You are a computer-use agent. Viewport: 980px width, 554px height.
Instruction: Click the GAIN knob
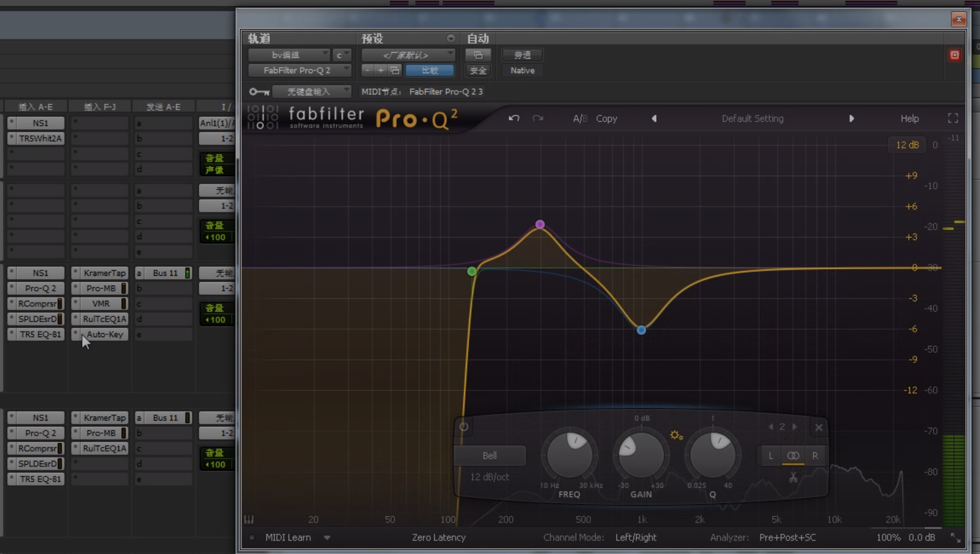(x=640, y=455)
